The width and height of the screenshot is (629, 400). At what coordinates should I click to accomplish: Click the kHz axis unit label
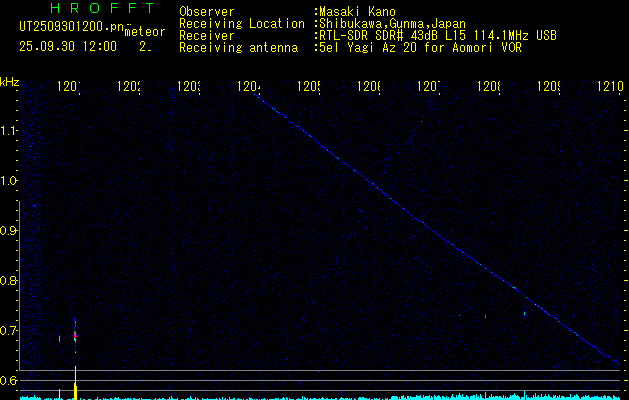click(x=9, y=82)
